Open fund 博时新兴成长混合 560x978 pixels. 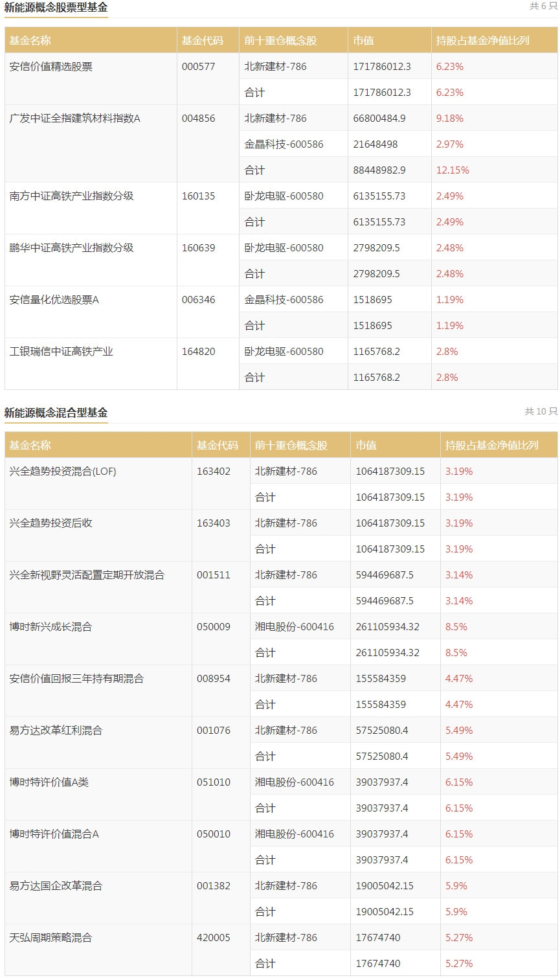(x=51, y=626)
